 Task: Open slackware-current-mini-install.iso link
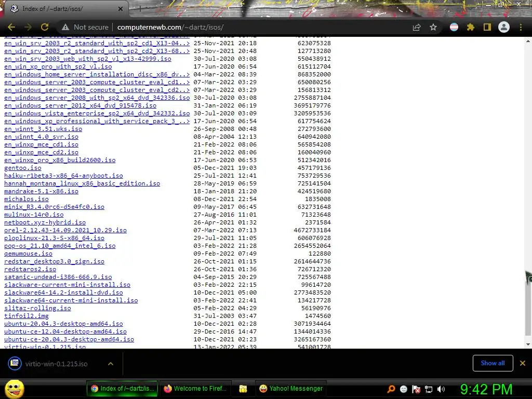(x=67, y=285)
